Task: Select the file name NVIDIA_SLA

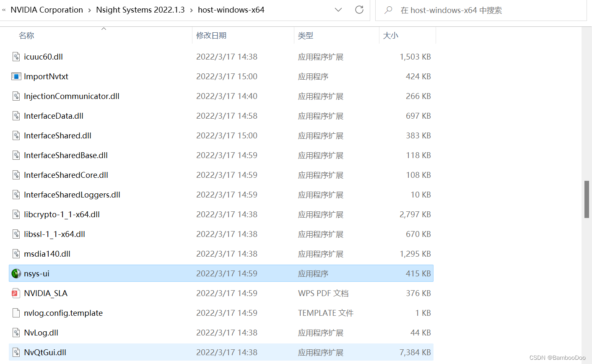Action: click(x=46, y=293)
